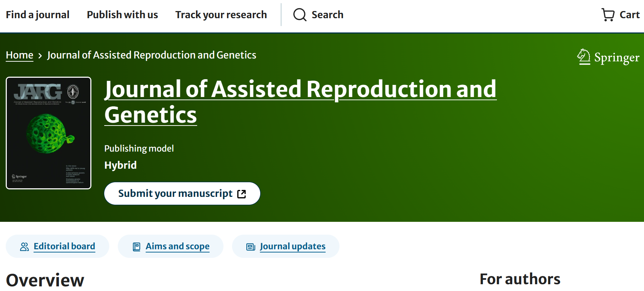The height and width of the screenshot is (291, 644).
Task: Click the Editorial board people icon
Action: 24,247
